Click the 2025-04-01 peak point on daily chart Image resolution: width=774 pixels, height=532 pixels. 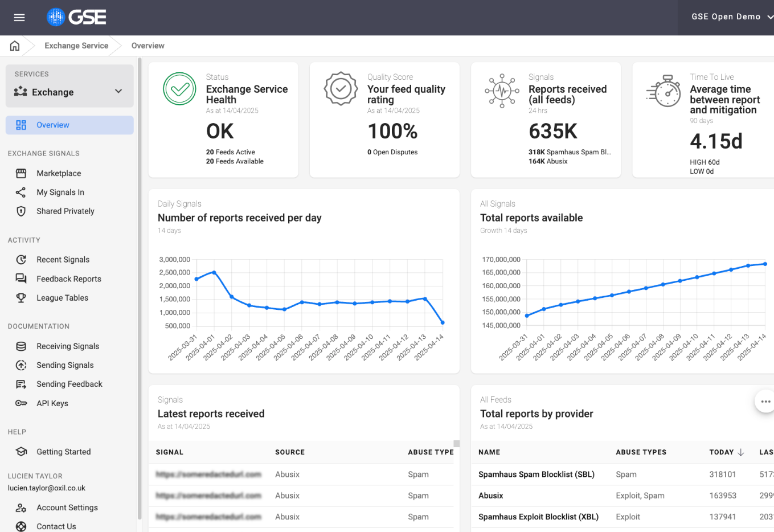pyautogui.click(x=214, y=272)
